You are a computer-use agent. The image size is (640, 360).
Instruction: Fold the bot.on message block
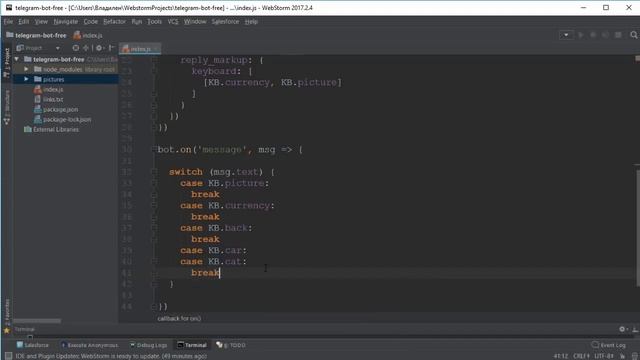tap(154, 150)
